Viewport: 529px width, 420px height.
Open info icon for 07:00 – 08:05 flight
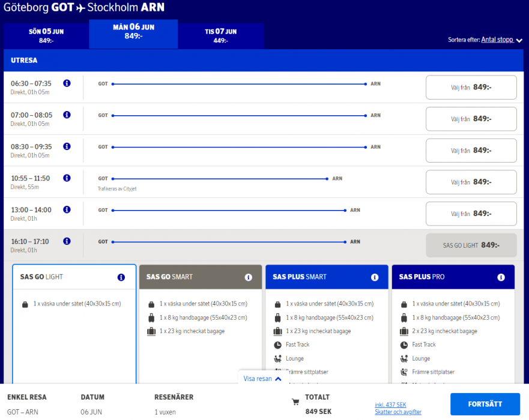[x=67, y=115]
